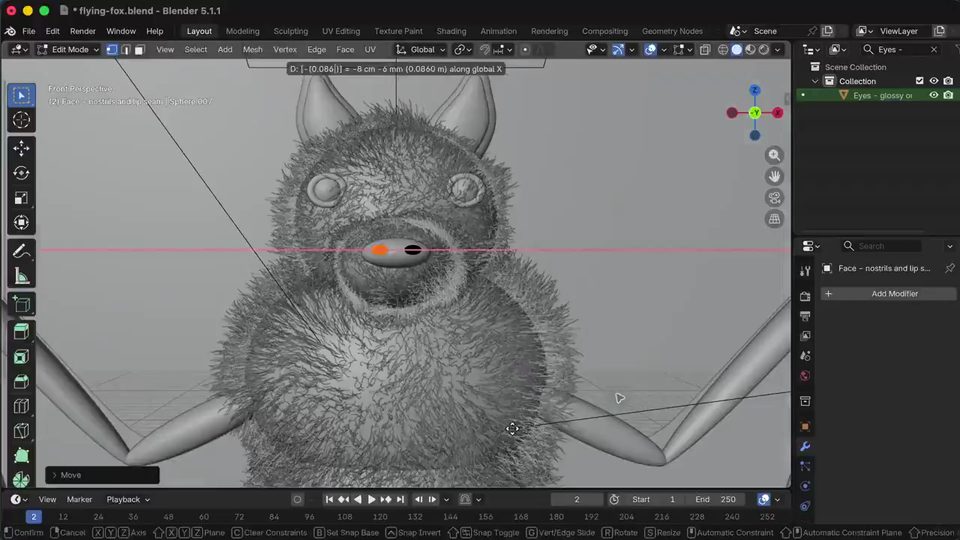Click frame 120 on timeline
This screenshot has height=540, width=960.
(380, 517)
